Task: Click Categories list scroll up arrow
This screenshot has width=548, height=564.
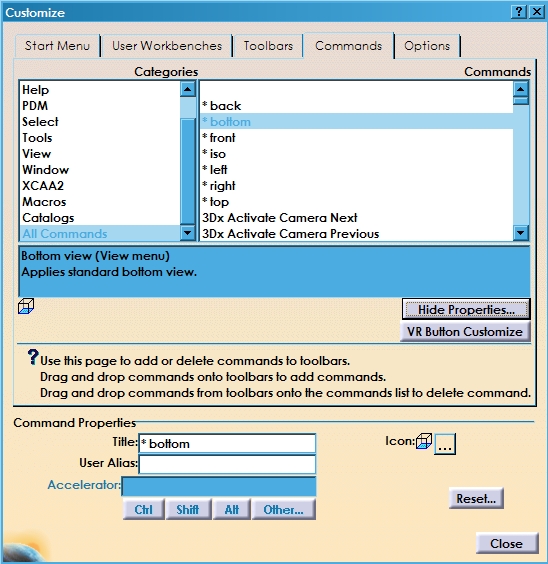Action: pyautogui.click(x=188, y=89)
